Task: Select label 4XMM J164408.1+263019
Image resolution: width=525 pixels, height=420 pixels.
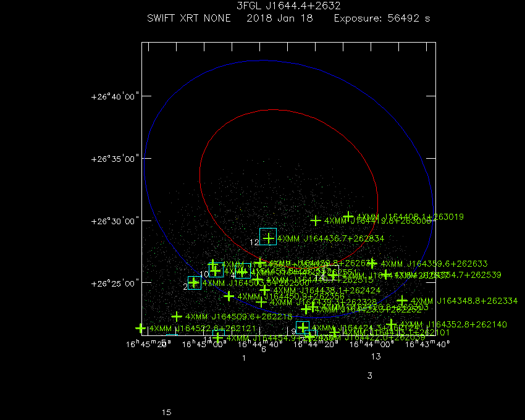Action: (410, 217)
